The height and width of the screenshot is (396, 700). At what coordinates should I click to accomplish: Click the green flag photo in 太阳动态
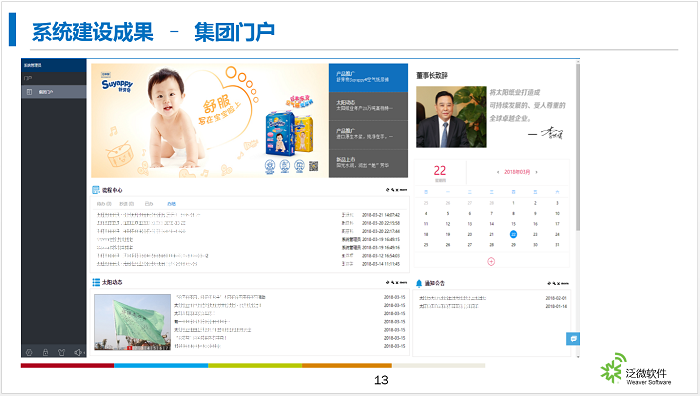132,322
